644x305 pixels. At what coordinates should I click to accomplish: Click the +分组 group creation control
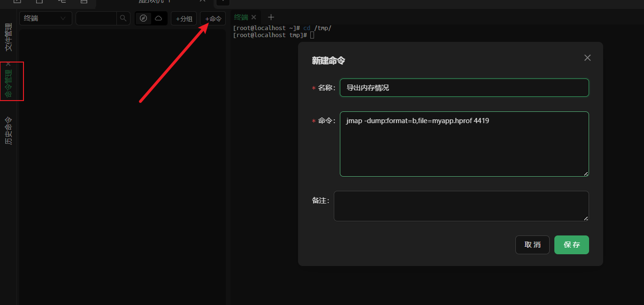(x=184, y=18)
